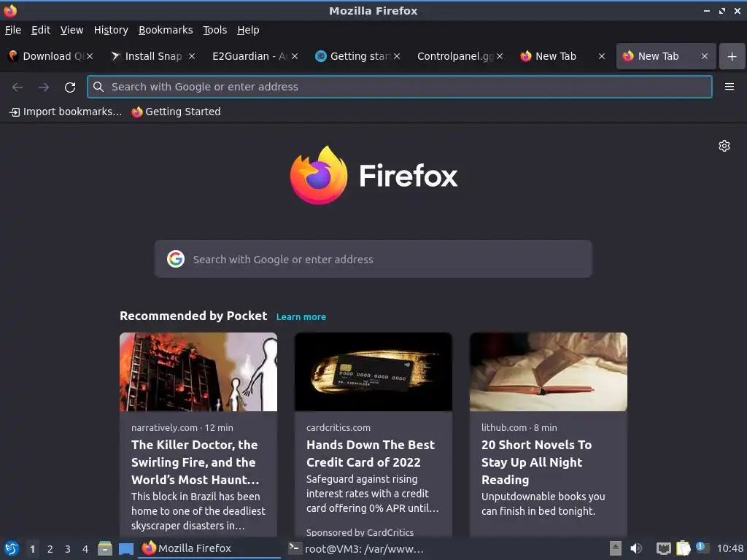Close the active New Tab tab

coord(704,56)
